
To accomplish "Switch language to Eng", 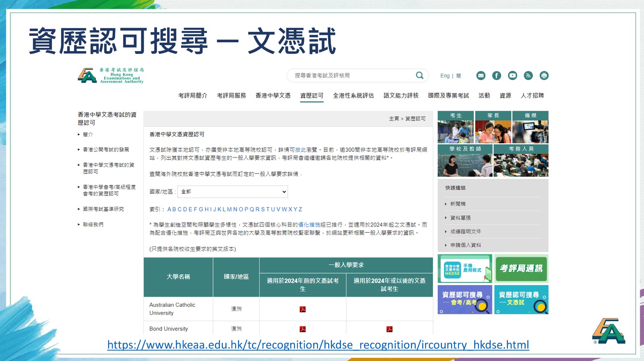I will (x=445, y=76).
